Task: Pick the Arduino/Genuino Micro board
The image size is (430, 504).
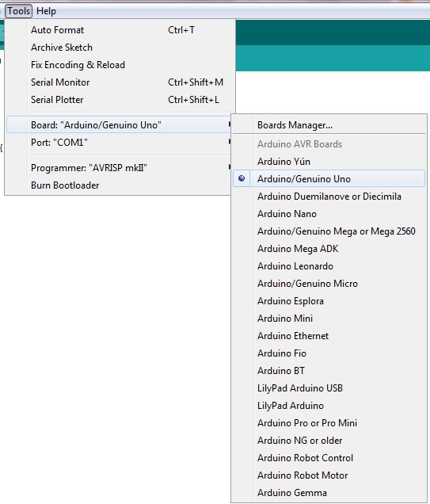Action: pos(329,283)
